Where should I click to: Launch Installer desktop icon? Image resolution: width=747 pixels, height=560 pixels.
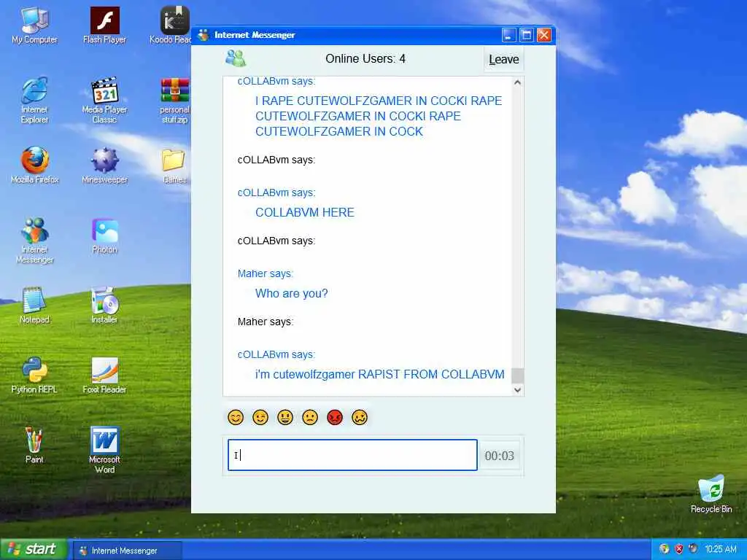104,305
